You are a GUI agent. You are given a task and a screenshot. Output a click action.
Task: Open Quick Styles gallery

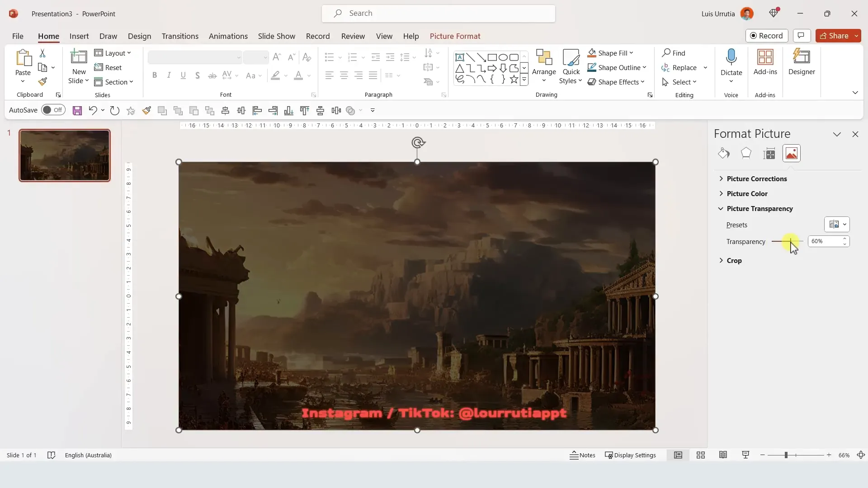(x=571, y=67)
